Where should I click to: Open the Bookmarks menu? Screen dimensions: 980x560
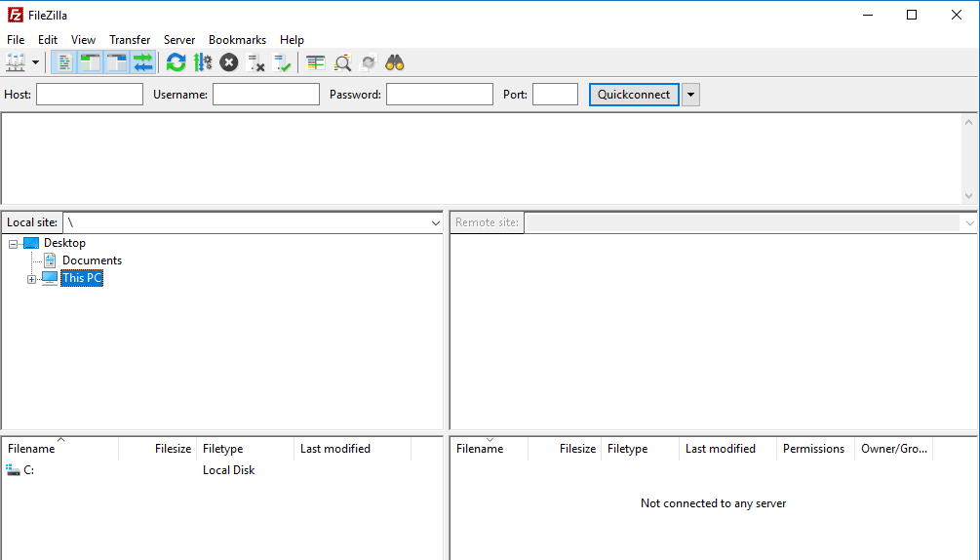(237, 39)
